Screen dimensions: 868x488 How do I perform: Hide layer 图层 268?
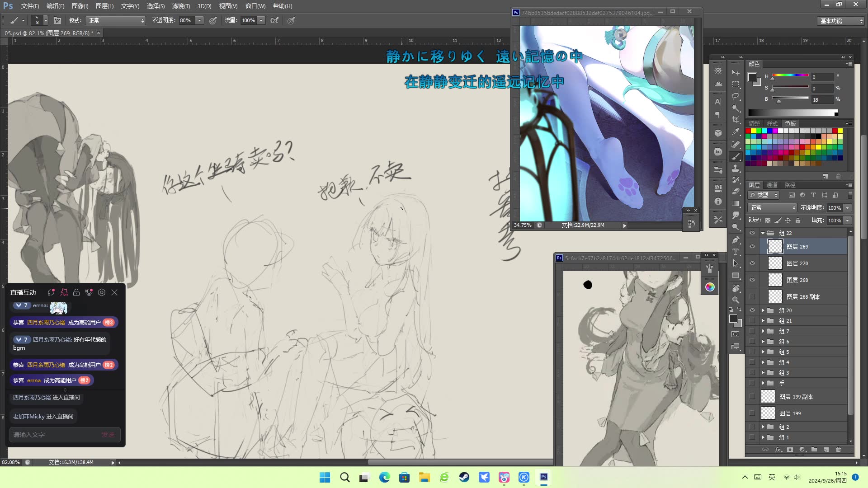(x=752, y=280)
